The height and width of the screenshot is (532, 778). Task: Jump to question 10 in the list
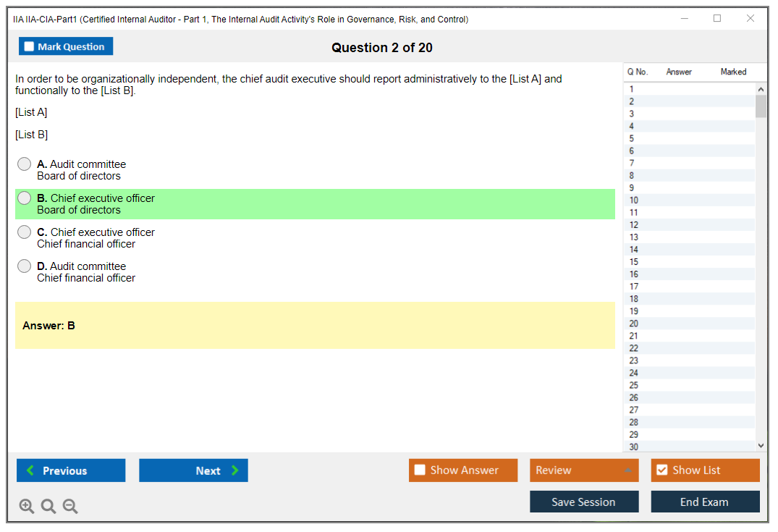[x=634, y=200]
